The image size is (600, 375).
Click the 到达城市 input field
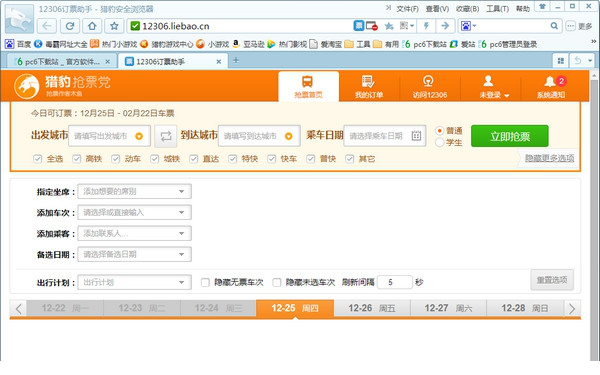(x=259, y=136)
